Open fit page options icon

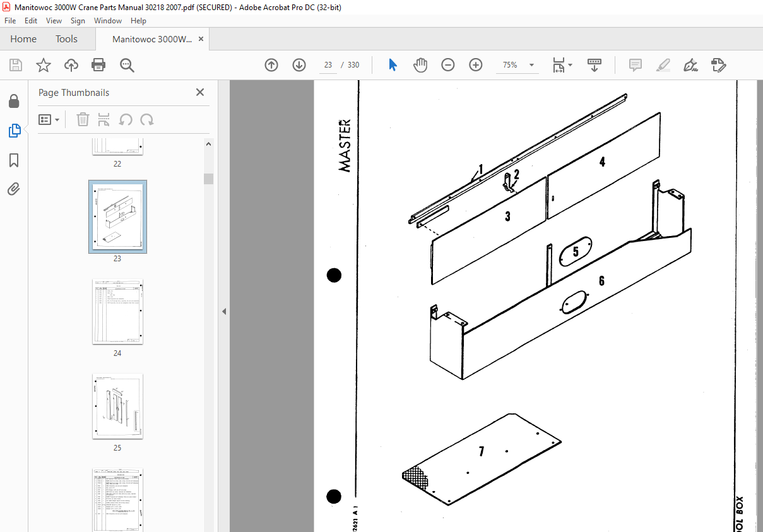562,65
